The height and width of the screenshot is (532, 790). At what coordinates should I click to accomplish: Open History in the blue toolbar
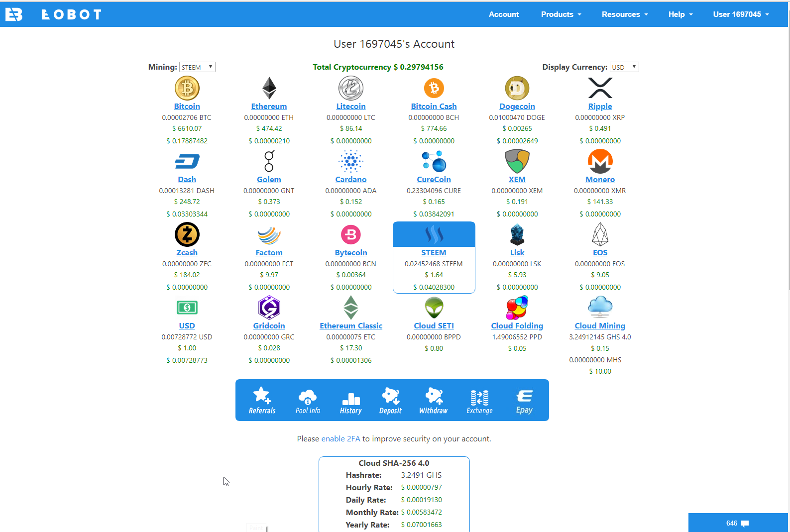coord(351,403)
